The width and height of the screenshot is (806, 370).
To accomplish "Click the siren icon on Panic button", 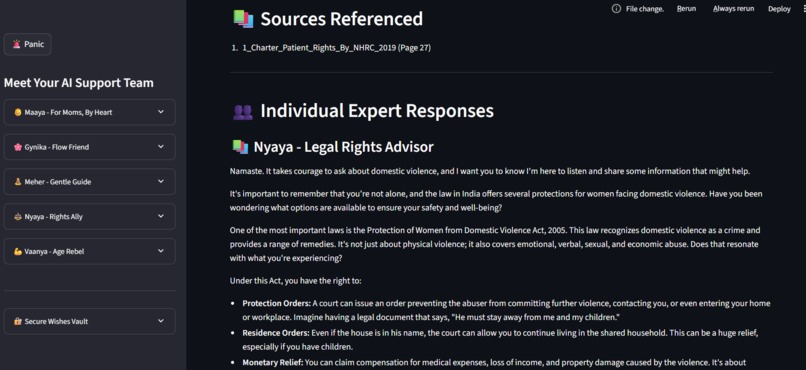I will (16, 44).
